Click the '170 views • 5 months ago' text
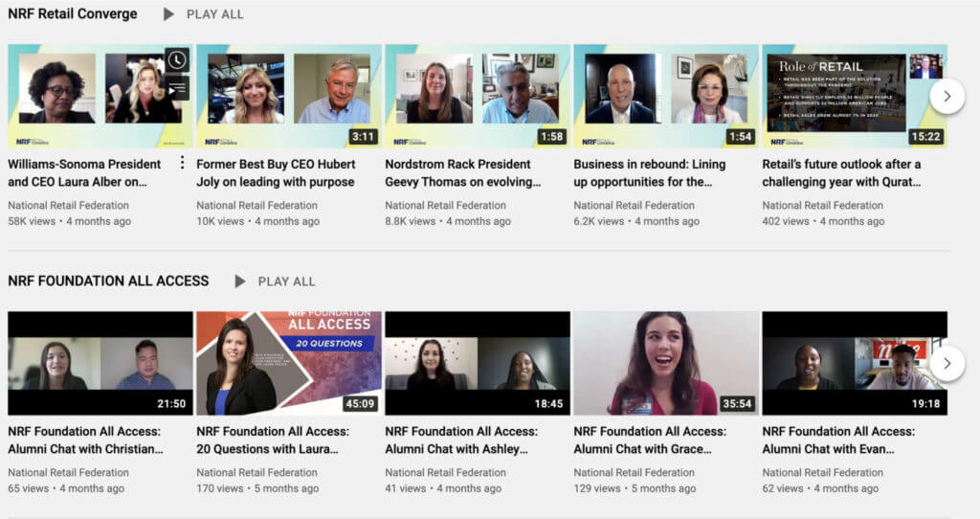Viewport: 980px width, 519px height. click(257, 488)
